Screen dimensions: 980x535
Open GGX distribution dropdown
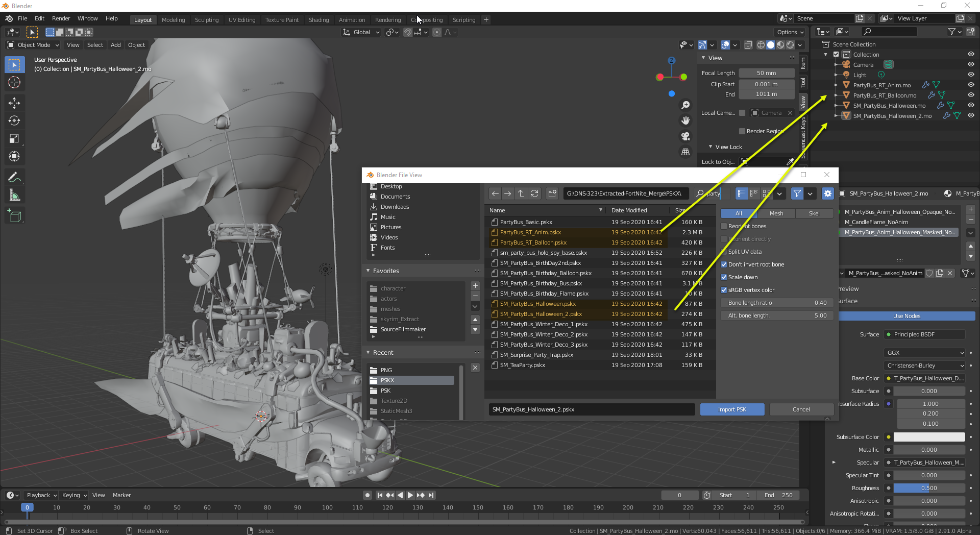point(924,353)
